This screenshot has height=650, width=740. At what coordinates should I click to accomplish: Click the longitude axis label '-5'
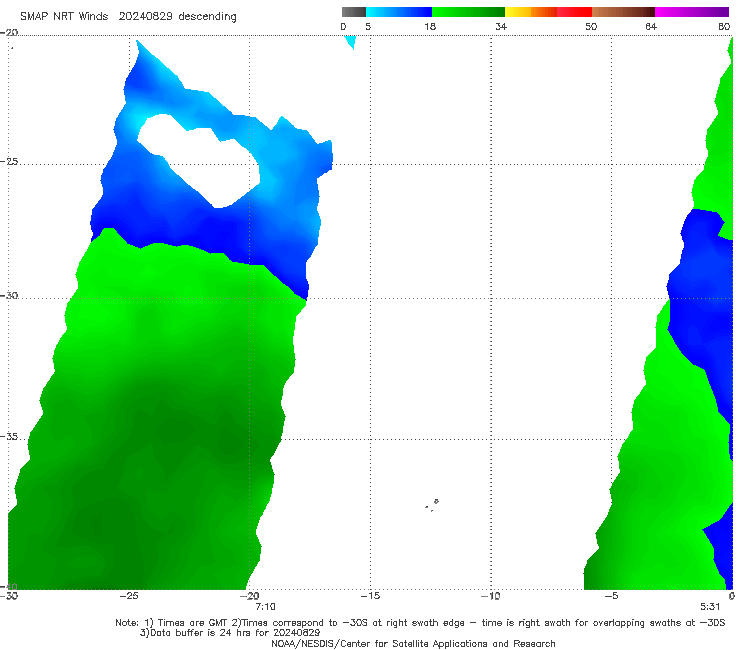point(611,596)
